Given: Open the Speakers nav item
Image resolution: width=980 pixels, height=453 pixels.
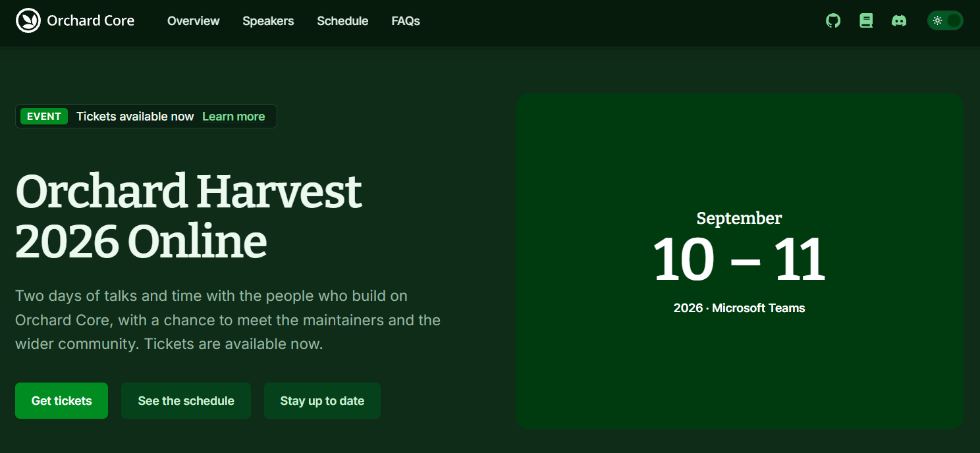Looking at the screenshot, I should tap(268, 21).
